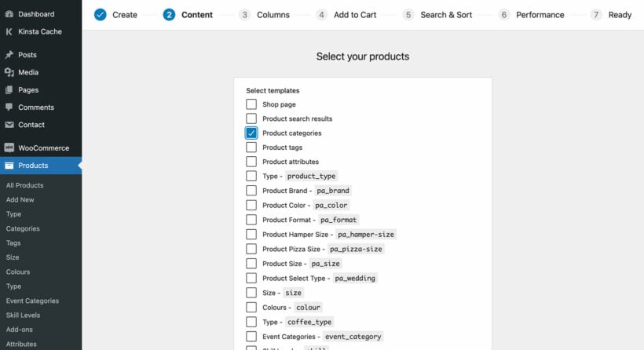Image resolution: width=644 pixels, height=350 pixels.
Task: Click the Kinsta Cache K icon
Action: [9, 31]
